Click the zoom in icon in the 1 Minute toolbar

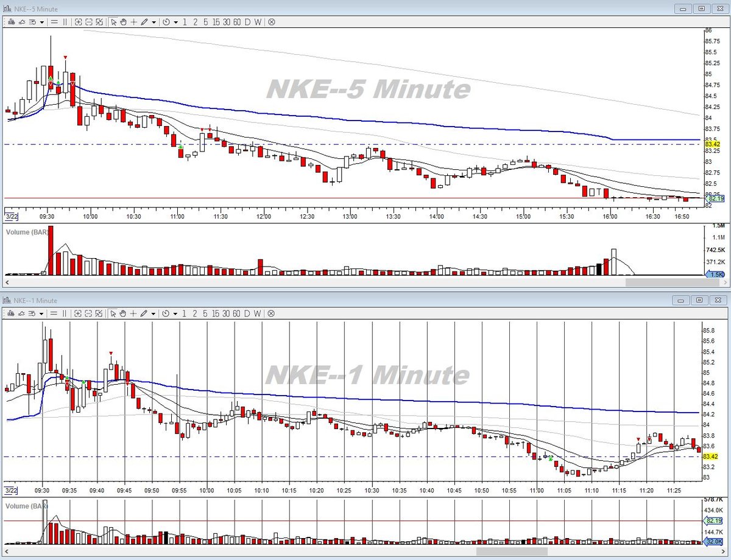[x=79, y=313]
